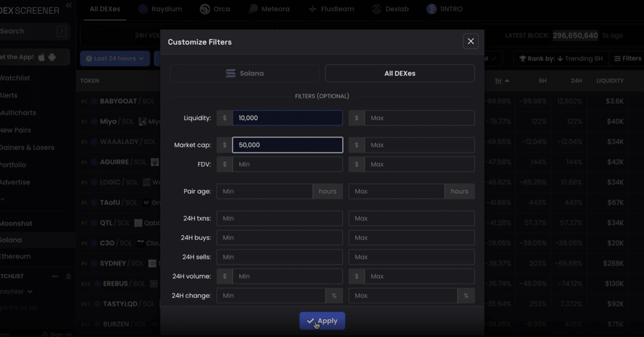Sort by the LIQUIDITY column header
The image size is (644, 337).
tap(610, 81)
